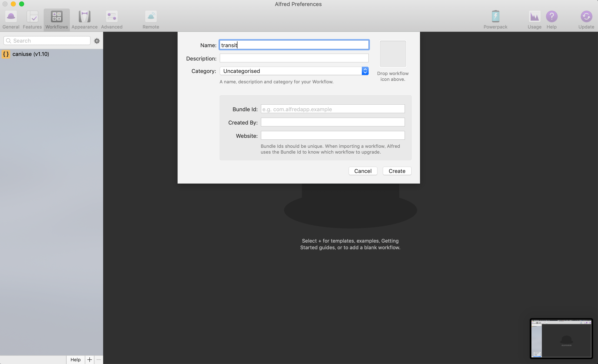Click the Create button
This screenshot has height=364, width=598.
coord(397,171)
